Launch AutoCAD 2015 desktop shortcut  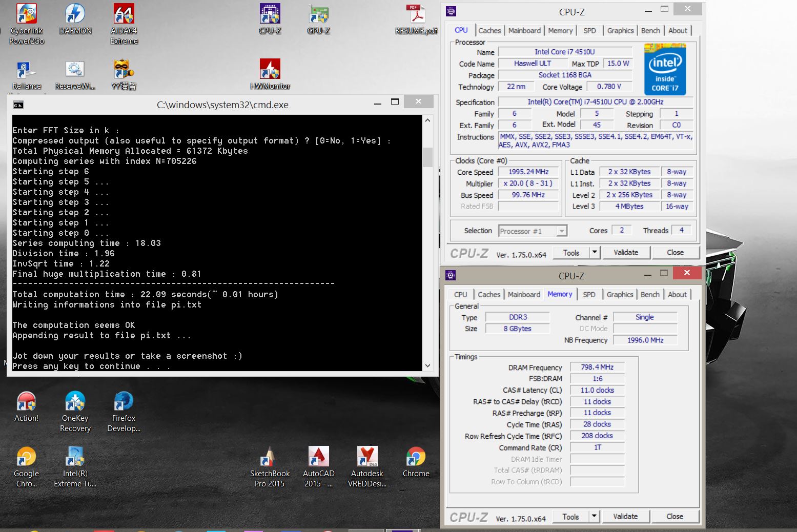click(318, 467)
